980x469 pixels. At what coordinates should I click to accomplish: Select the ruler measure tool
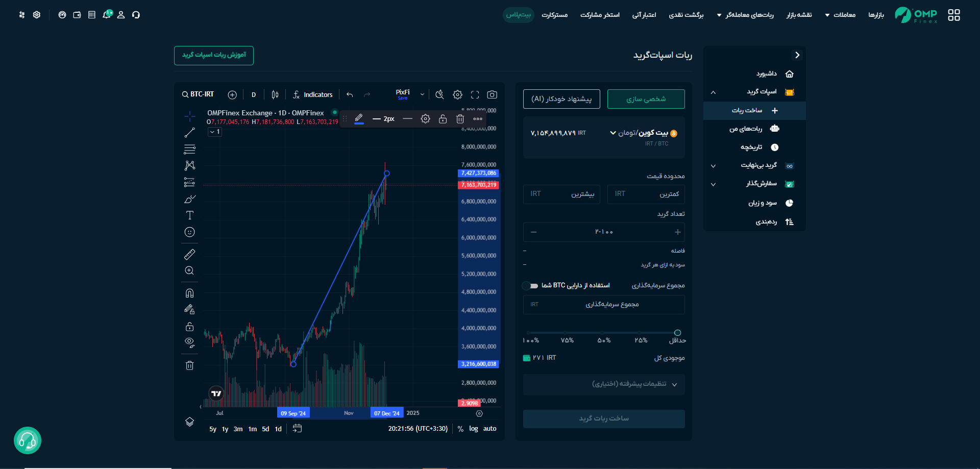coord(189,254)
